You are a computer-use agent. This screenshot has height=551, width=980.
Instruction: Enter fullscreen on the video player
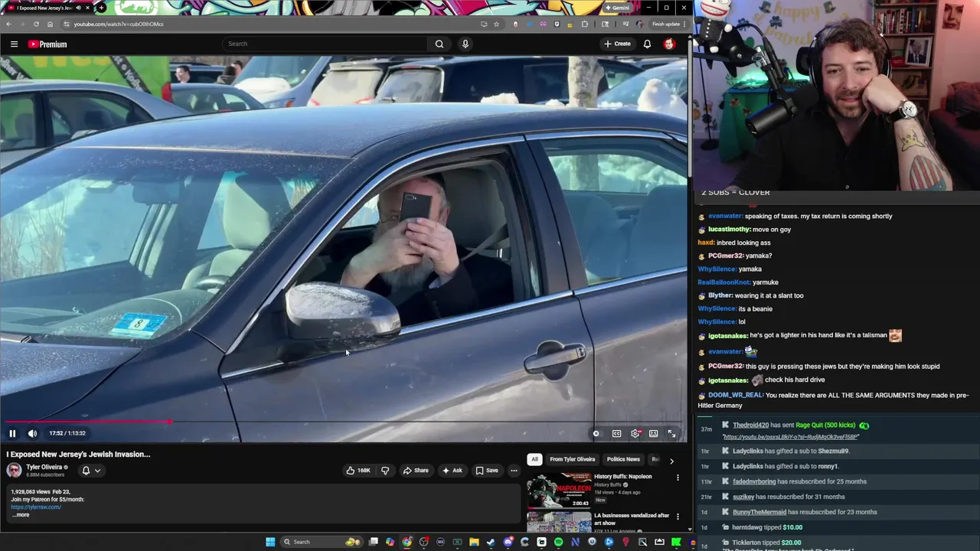(x=671, y=433)
